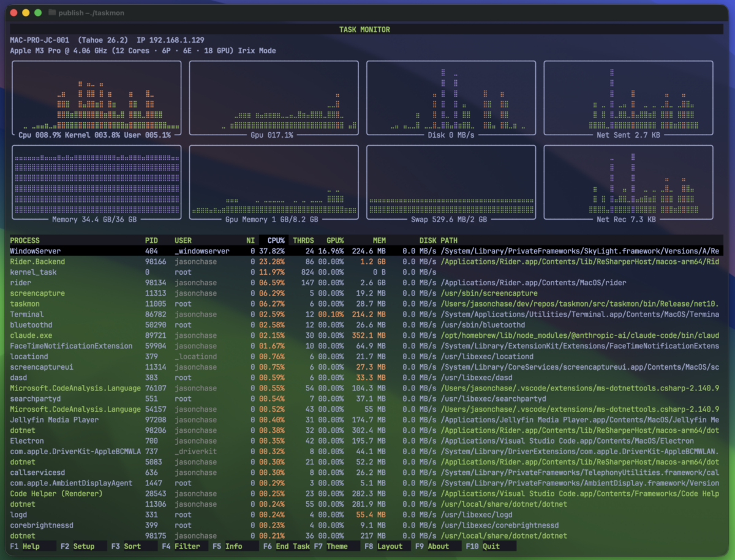
Task: Click the folder icon in the title bar
Action: [x=52, y=12]
